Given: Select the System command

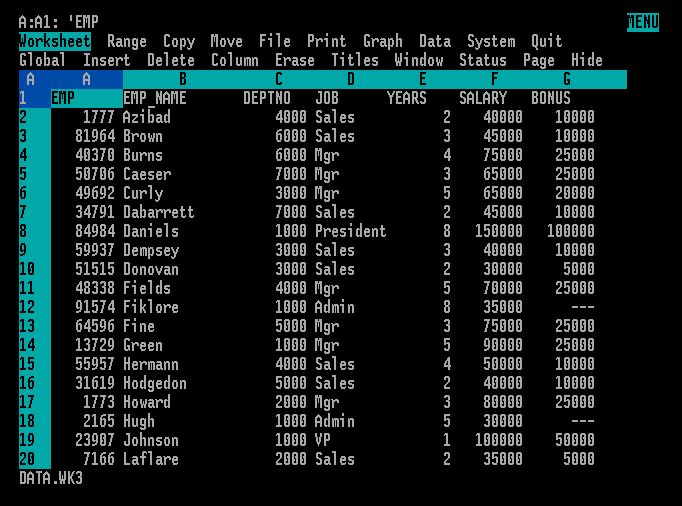Looking at the screenshot, I should pos(491,41).
